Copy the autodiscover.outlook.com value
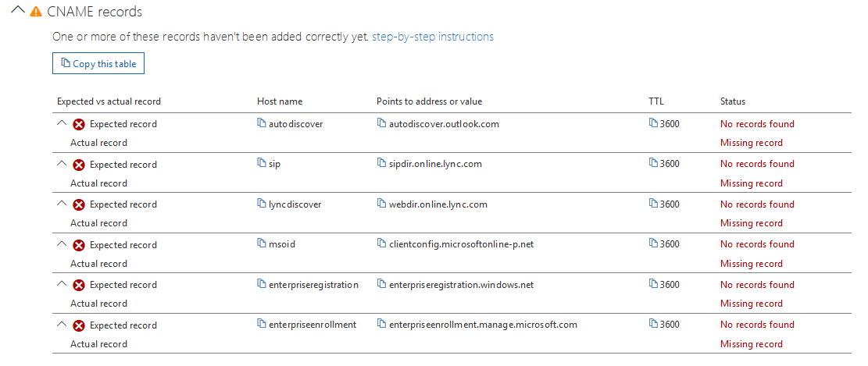 point(380,123)
